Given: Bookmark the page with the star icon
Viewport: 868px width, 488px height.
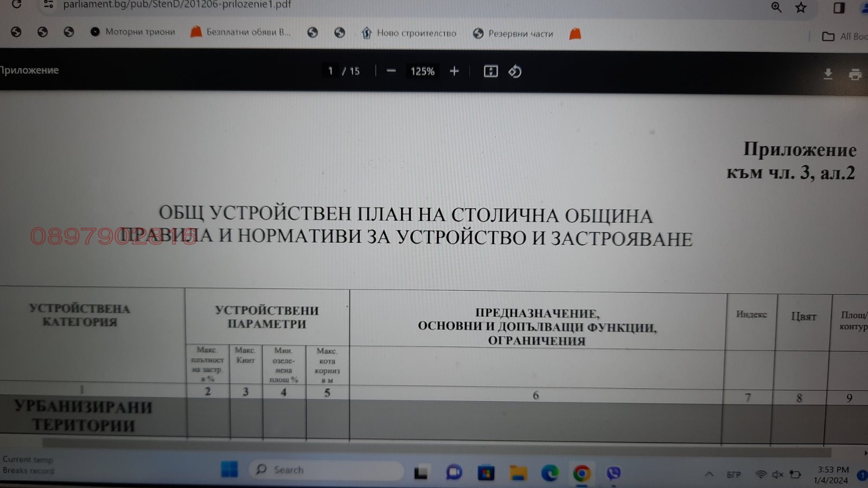Looking at the screenshot, I should coord(799,8).
